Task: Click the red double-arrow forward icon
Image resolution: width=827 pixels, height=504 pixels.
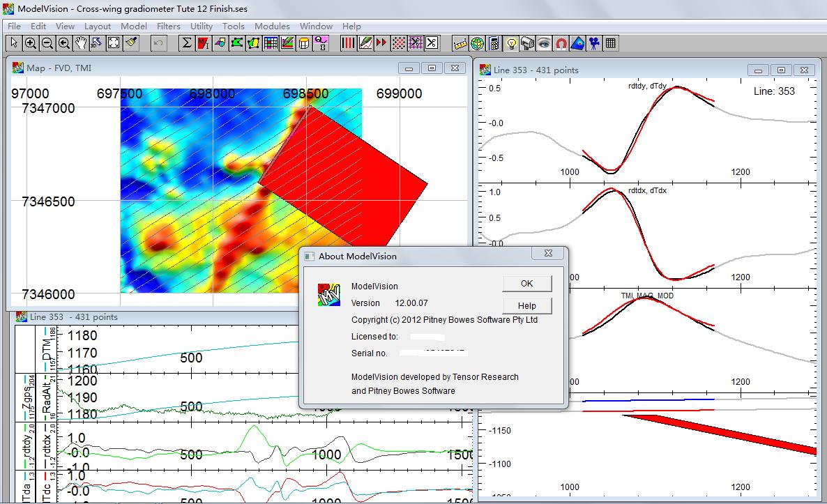Action: tap(381, 43)
